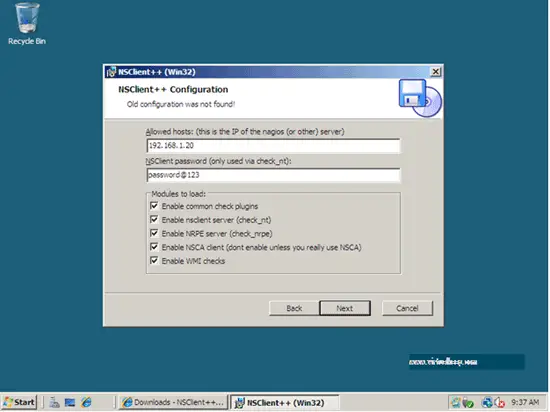Click the plug with green checkmark tray icon
The width and height of the screenshot is (550, 412).
pyautogui.click(x=468, y=403)
